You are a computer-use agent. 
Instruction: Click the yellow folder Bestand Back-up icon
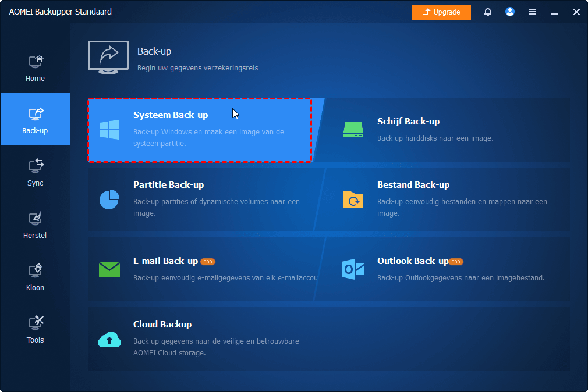pos(353,199)
